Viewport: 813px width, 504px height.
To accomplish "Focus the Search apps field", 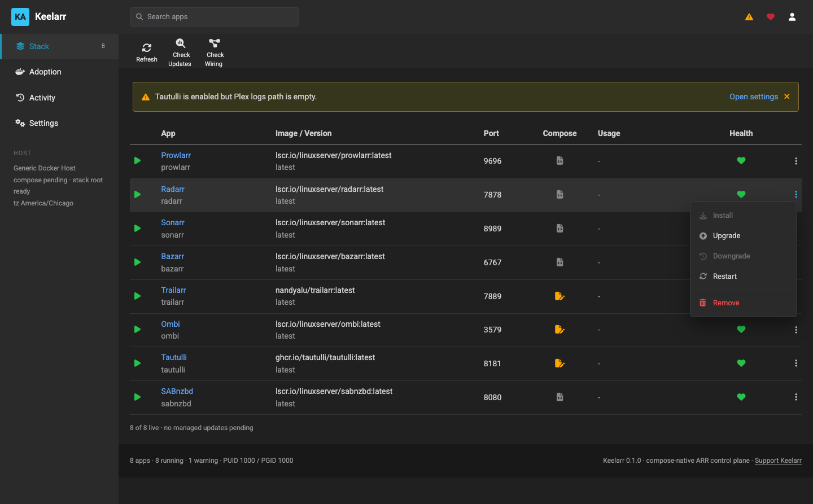I will click(x=215, y=17).
